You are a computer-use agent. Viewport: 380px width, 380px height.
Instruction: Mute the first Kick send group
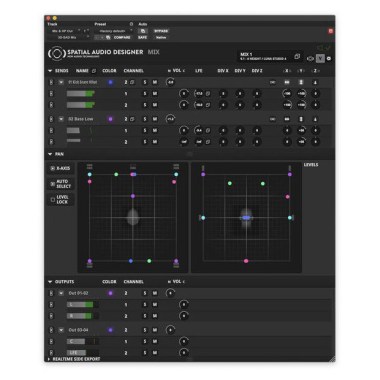pos(155,82)
